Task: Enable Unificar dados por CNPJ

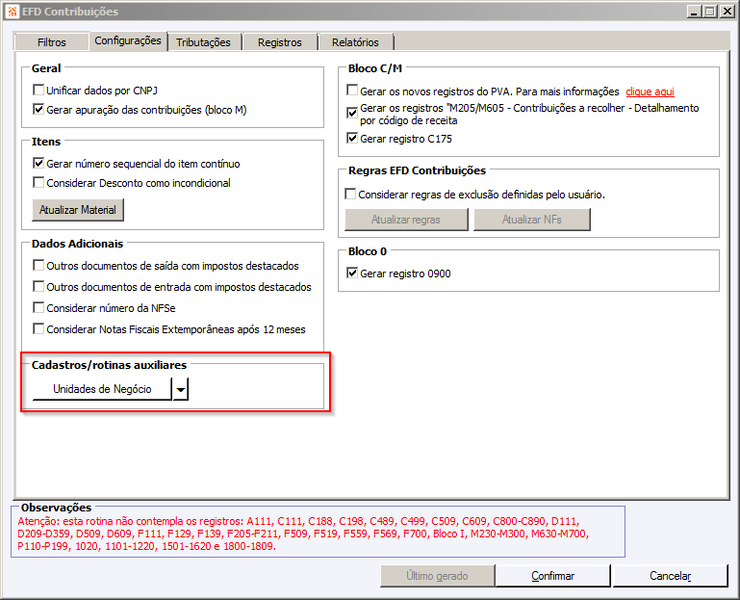Action: (x=39, y=90)
